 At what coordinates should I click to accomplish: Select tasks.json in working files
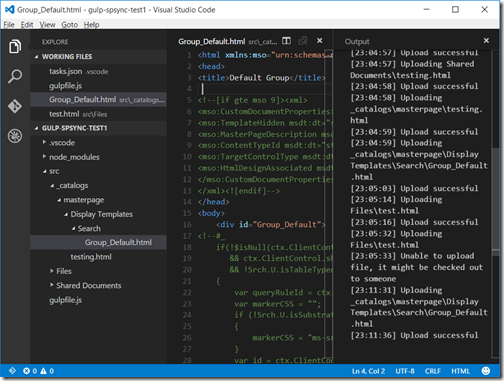click(x=98, y=71)
